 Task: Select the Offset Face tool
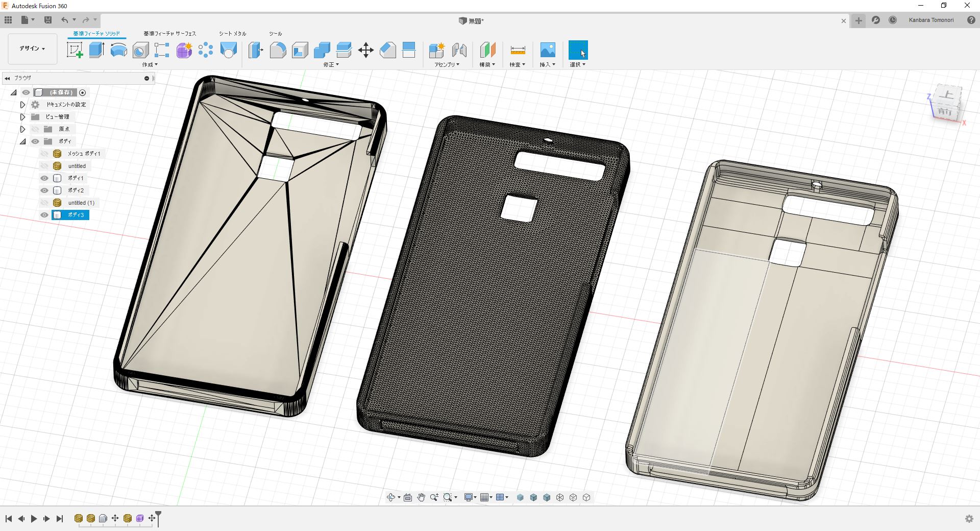(x=344, y=50)
